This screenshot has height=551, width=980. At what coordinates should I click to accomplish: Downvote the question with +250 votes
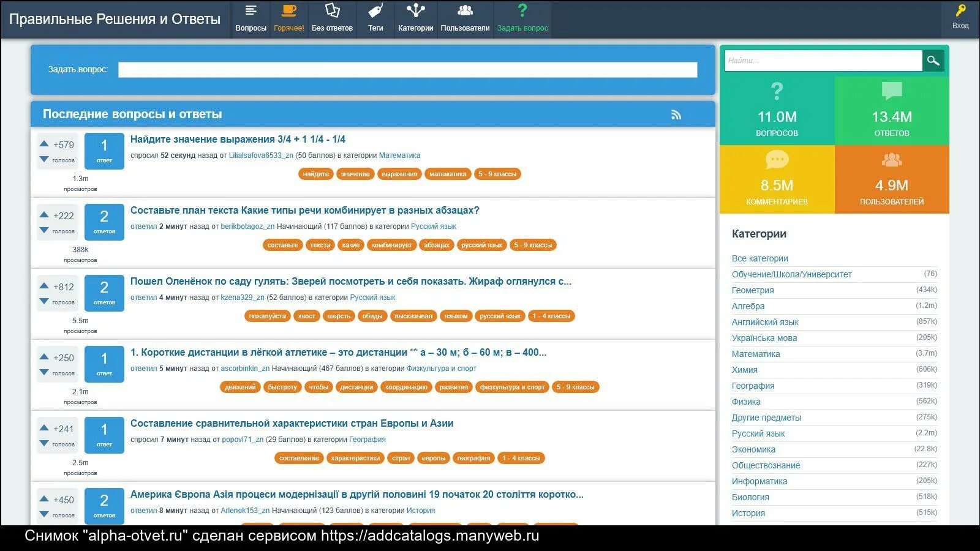(x=44, y=372)
